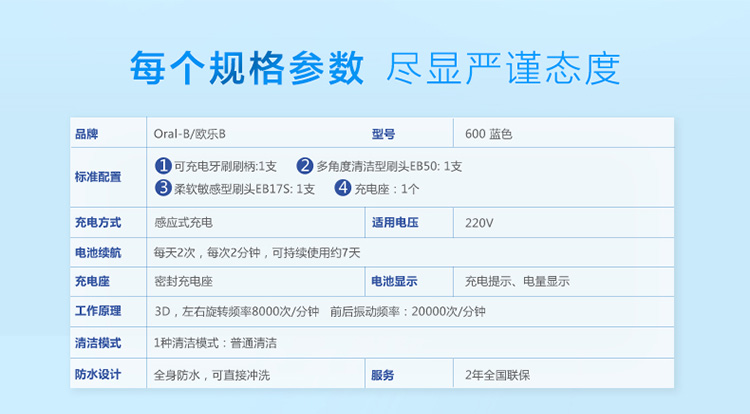The height and width of the screenshot is (414, 750).
Task: Click the 服务 label
Action: click(x=383, y=375)
